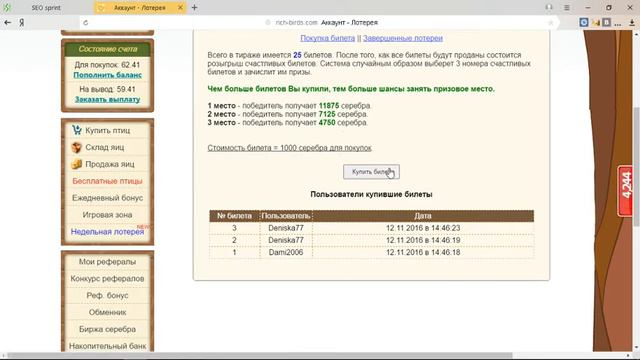
Task: Click the prize value 4750
Action: [327, 123]
